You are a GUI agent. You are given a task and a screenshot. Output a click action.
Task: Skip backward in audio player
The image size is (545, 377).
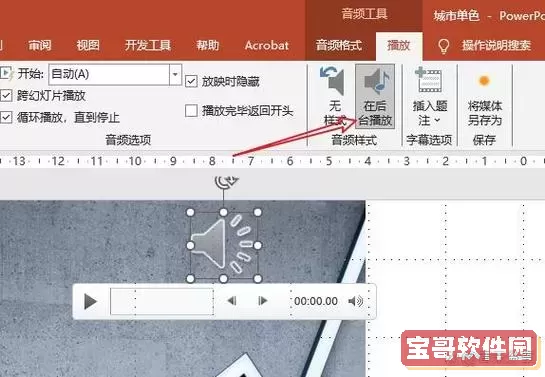232,301
